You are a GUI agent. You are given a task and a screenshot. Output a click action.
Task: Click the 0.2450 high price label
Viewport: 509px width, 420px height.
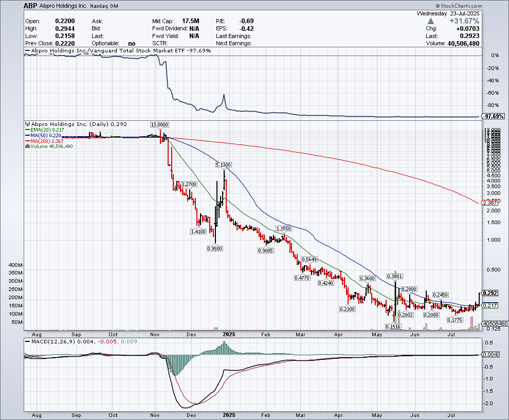click(x=441, y=295)
